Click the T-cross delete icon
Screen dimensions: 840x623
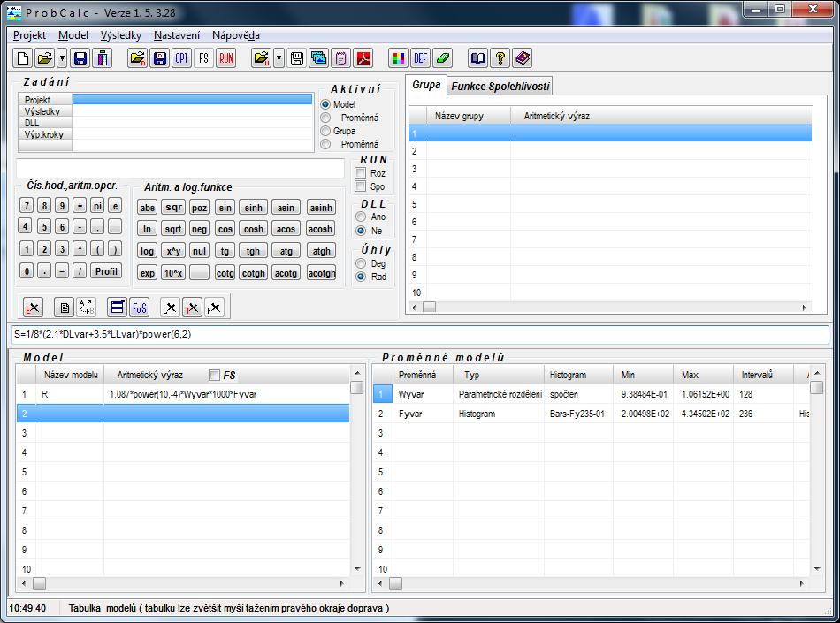192,308
